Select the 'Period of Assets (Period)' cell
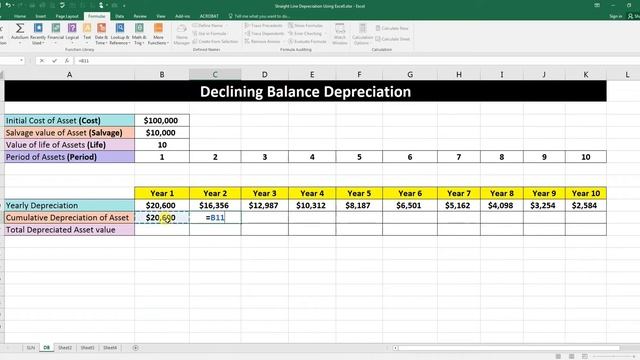This screenshot has width=640, height=360. pyautogui.click(x=69, y=157)
